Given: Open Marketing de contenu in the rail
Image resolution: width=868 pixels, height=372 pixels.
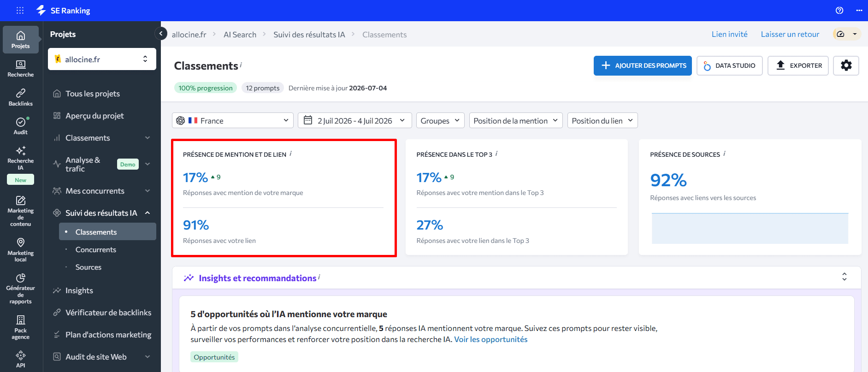Looking at the screenshot, I should pos(21,211).
